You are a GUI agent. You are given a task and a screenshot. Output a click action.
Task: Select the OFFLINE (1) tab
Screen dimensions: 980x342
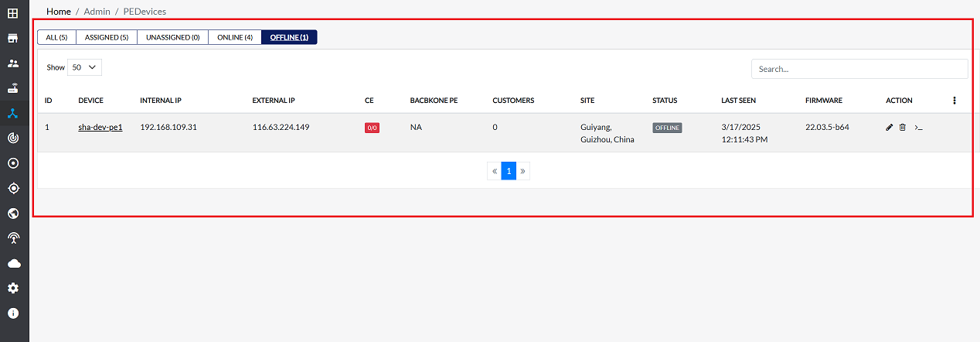pos(289,37)
